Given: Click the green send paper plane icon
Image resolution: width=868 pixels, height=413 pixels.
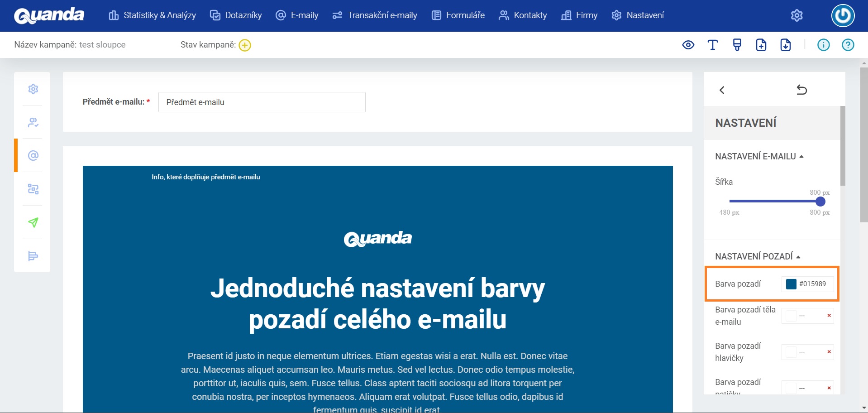Looking at the screenshot, I should (33, 222).
